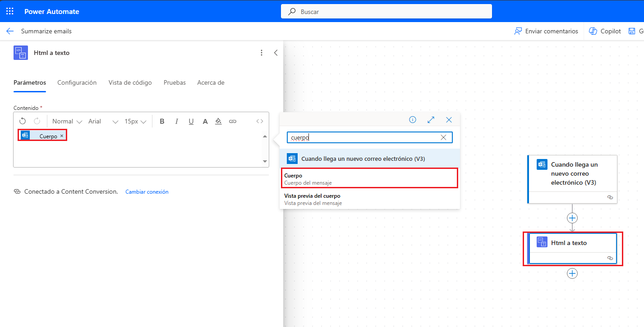Click the Cambiar conexión link
The image size is (644, 327).
[x=147, y=192]
